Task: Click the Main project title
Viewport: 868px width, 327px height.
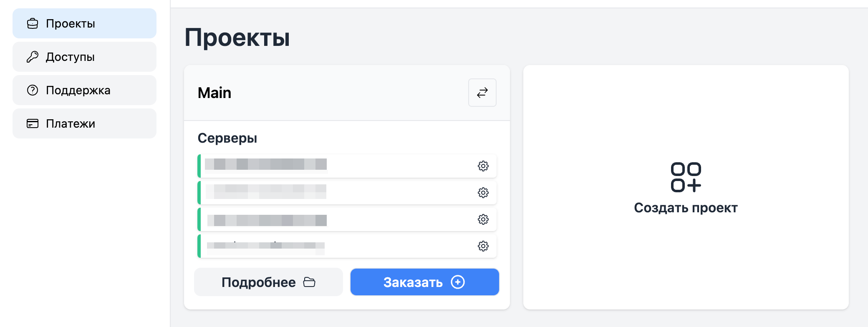Action: (x=214, y=93)
